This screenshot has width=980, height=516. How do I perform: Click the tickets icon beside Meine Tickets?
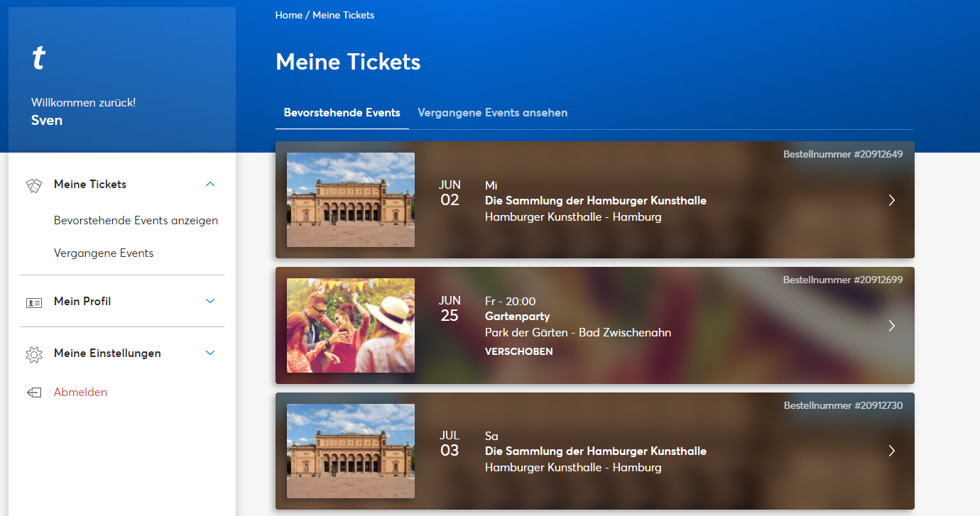(x=34, y=185)
